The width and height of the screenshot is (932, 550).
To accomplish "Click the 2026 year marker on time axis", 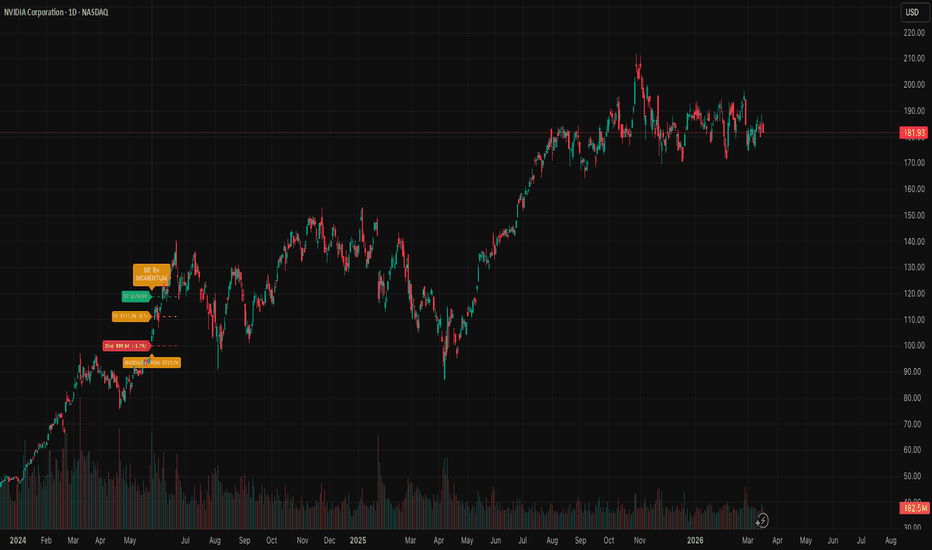I will 695,540.
